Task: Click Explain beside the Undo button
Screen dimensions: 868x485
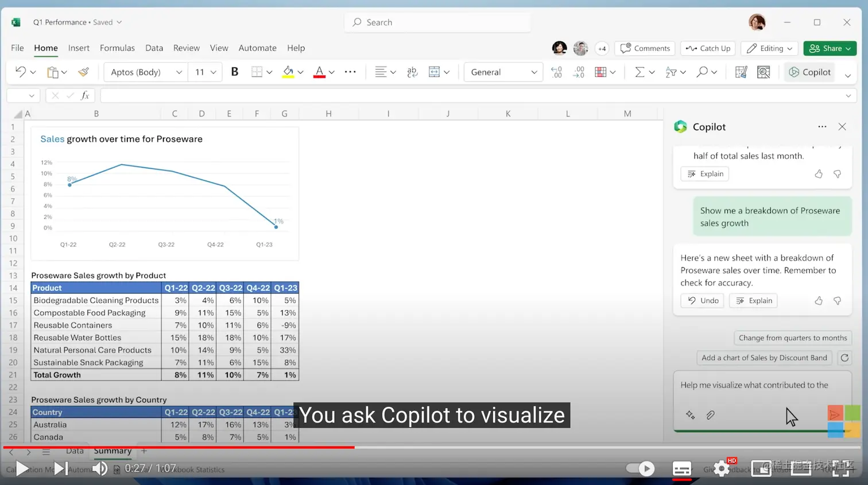Action: point(753,300)
